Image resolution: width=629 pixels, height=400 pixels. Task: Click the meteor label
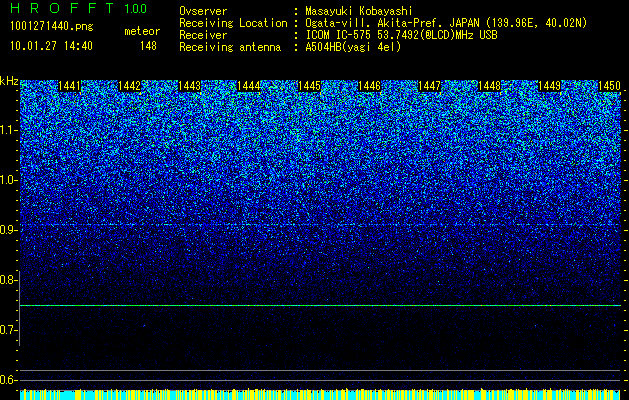click(x=142, y=31)
